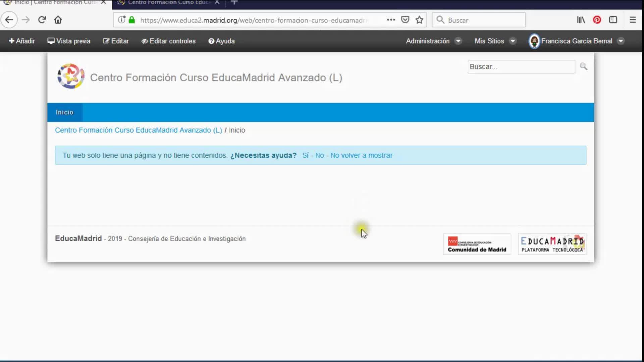Toggle the browser sidebar icon

pyautogui.click(x=613, y=20)
